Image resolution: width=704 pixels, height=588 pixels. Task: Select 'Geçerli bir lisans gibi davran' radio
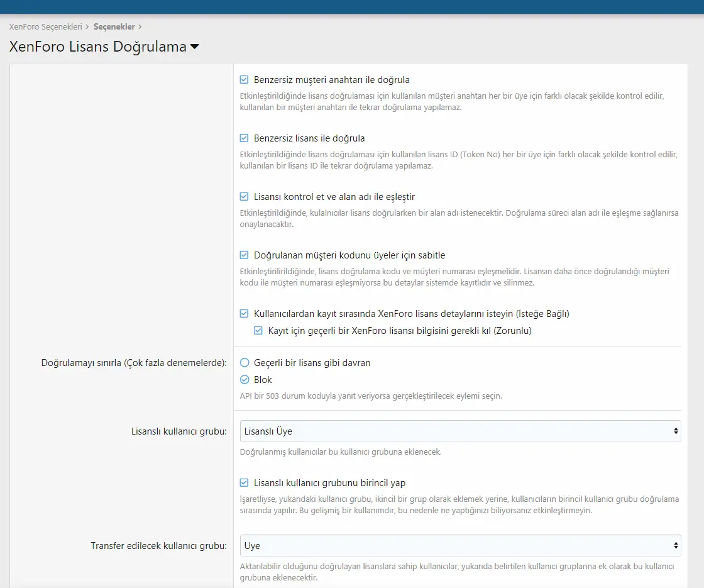click(245, 362)
